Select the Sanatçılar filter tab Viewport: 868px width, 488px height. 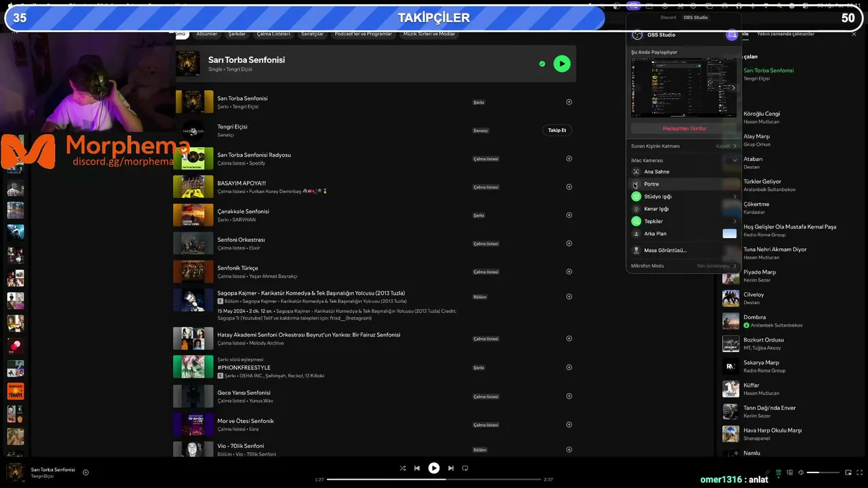(313, 34)
